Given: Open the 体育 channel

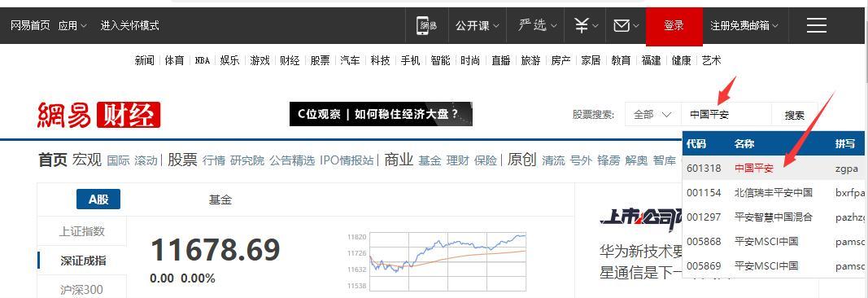Looking at the screenshot, I should click(174, 60).
